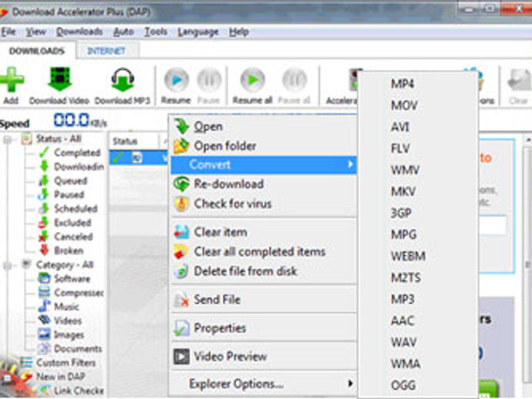The width and height of the screenshot is (532, 399).
Task: Choose Delete file from disk entry
Action: coord(264,271)
